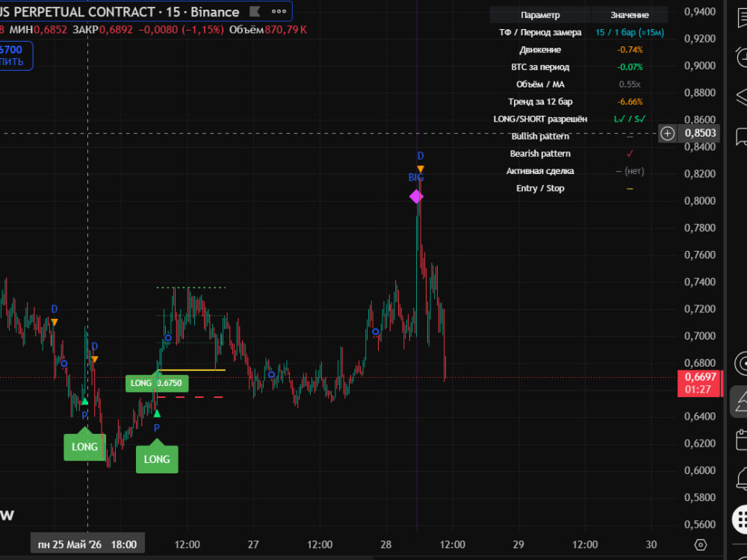Click the Тренд за 12 бар label
This screenshot has height=560, width=747.
pyautogui.click(x=540, y=102)
